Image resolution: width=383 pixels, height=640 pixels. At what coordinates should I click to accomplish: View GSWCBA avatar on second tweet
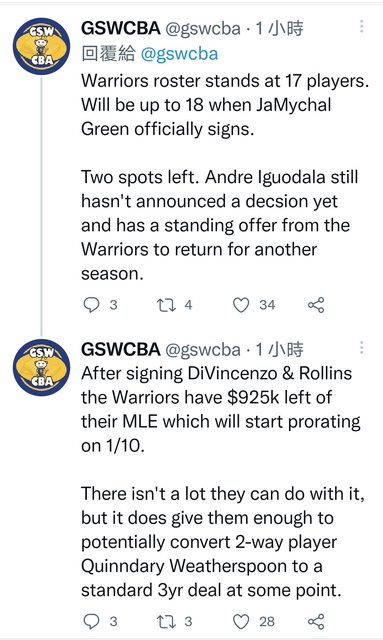coord(41,367)
